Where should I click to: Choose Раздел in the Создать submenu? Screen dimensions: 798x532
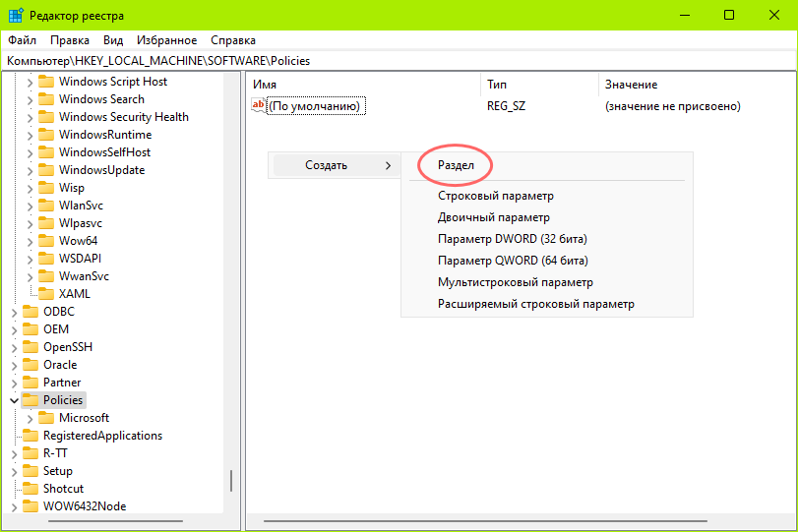456,165
